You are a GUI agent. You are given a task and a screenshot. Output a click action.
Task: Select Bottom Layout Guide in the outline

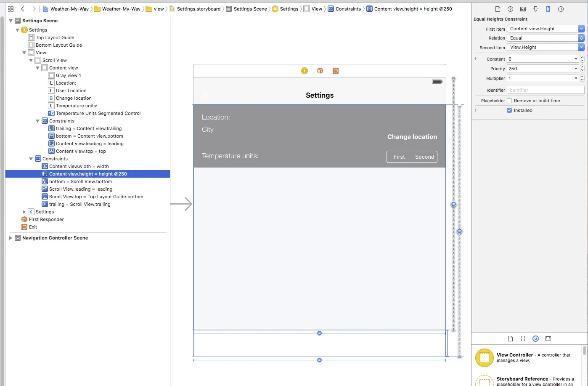[x=87, y=45]
